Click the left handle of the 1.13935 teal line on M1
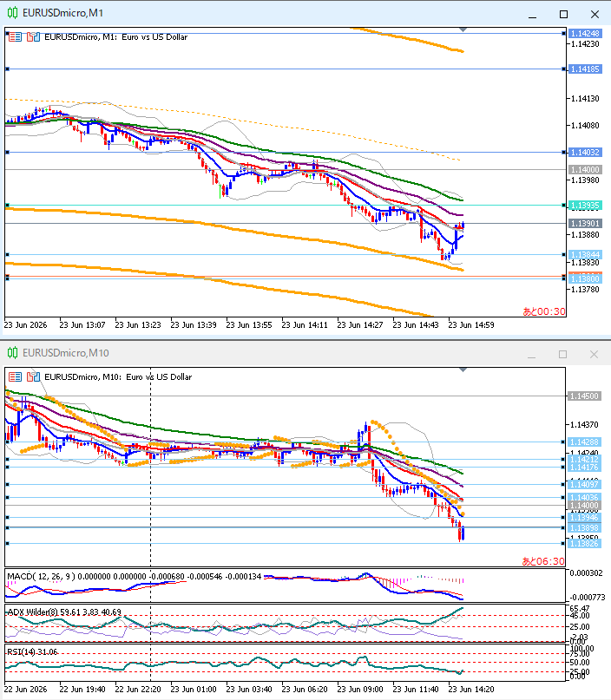Viewport: 611px width, 700px height. pyautogui.click(x=7, y=206)
